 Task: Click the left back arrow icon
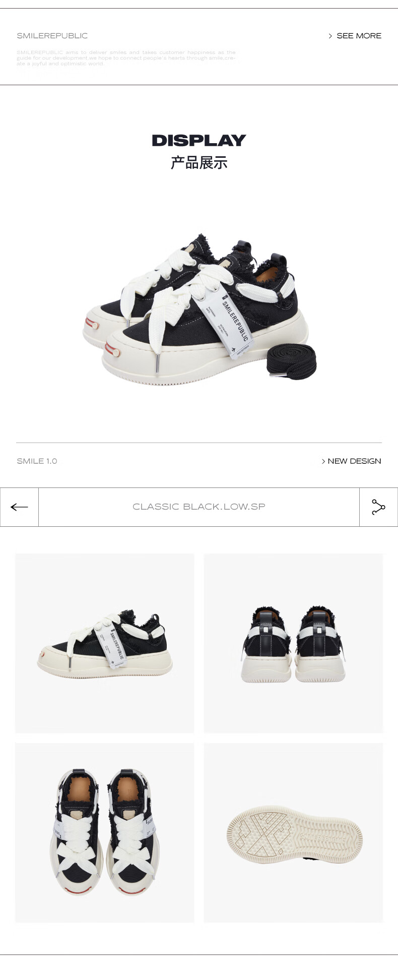(x=19, y=507)
